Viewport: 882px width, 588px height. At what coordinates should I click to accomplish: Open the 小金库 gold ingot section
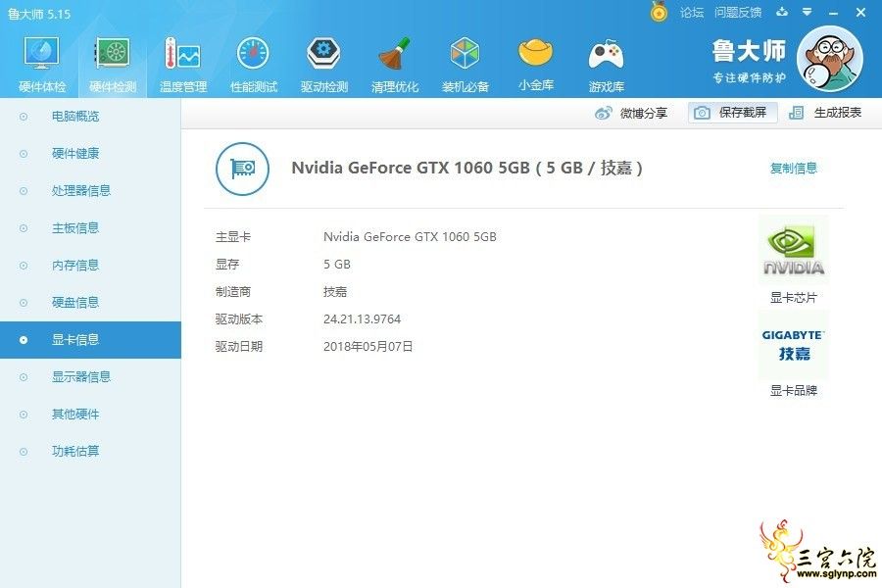[535, 65]
